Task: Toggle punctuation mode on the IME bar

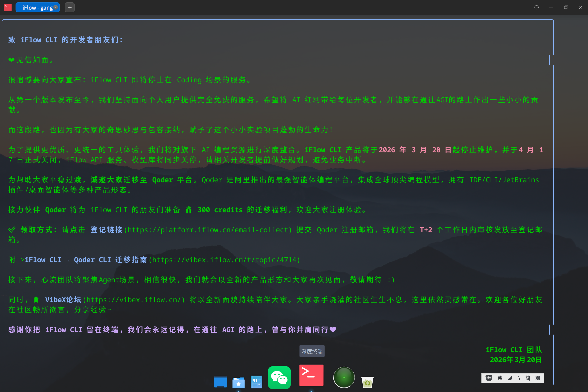Action: (519, 378)
